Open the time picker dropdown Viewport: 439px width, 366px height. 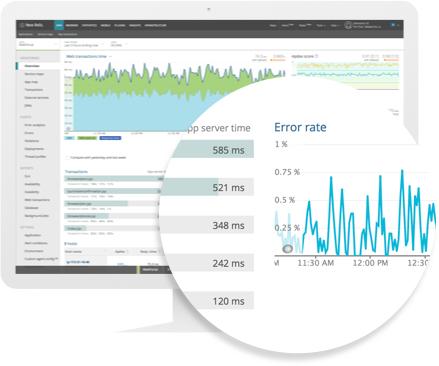click(x=83, y=44)
